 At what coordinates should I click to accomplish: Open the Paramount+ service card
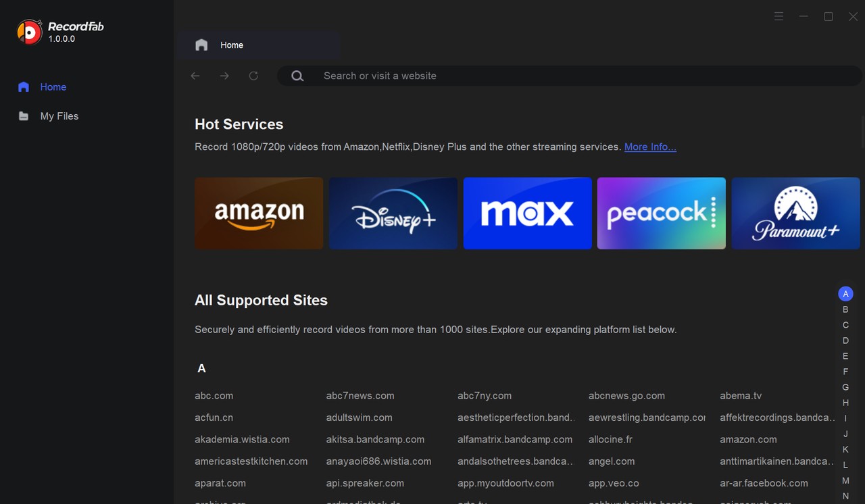(796, 213)
